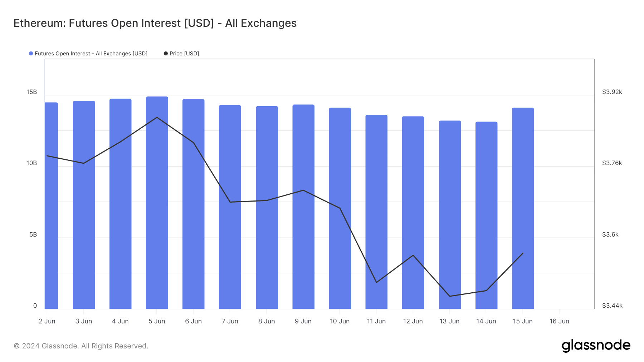Click the glassnode logo
The width and height of the screenshot is (644, 362).
point(596,346)
